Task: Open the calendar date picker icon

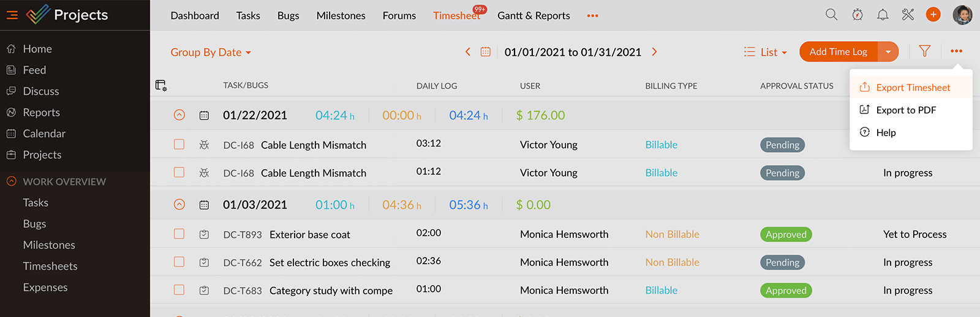Action: coord(486,52)
